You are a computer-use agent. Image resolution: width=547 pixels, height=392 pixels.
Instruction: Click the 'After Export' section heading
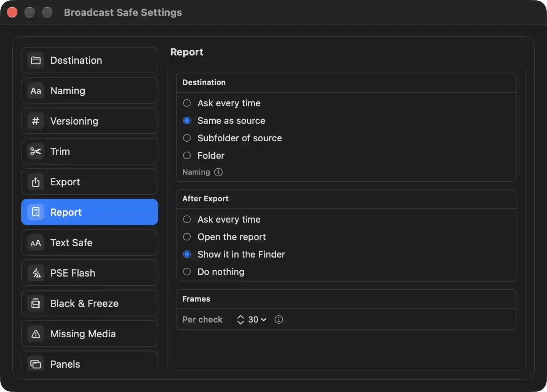pos(206,199)
